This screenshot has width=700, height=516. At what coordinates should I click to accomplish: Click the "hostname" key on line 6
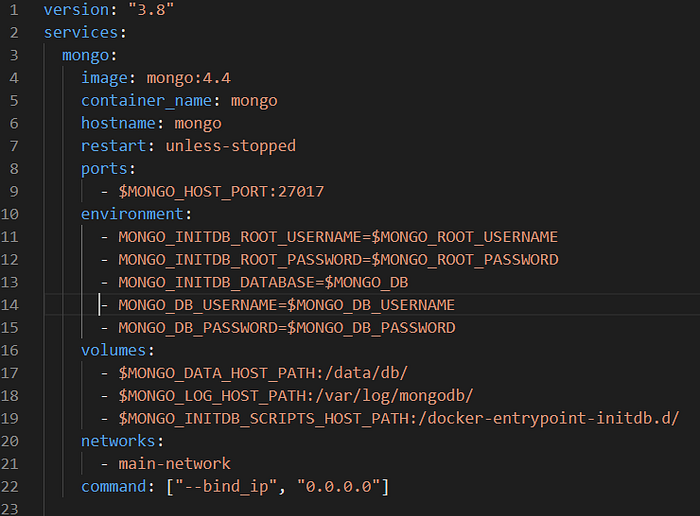pos(118,123)
